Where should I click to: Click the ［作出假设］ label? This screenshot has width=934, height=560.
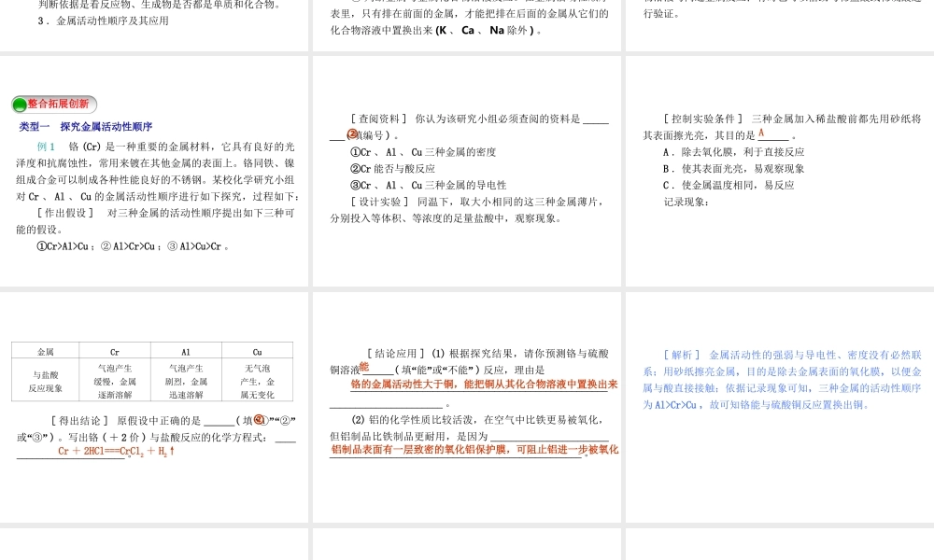click(x=65, y=213)
